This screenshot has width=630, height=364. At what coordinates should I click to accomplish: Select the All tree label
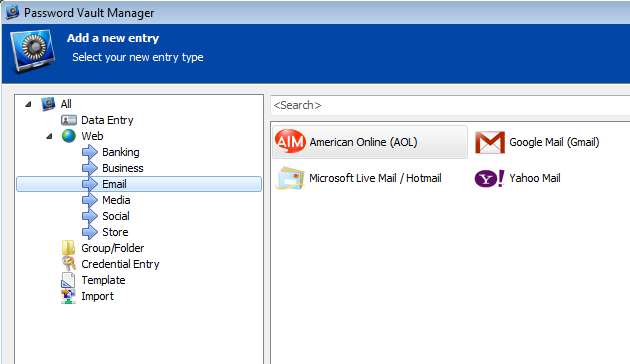click(66, 104)
